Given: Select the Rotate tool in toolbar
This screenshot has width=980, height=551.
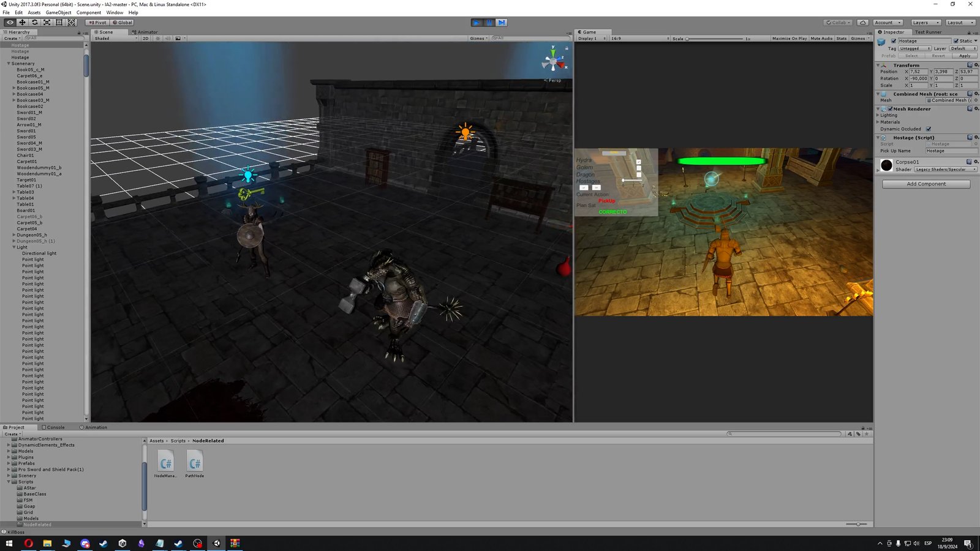Looking at the screenshot, I should (34, 23).
